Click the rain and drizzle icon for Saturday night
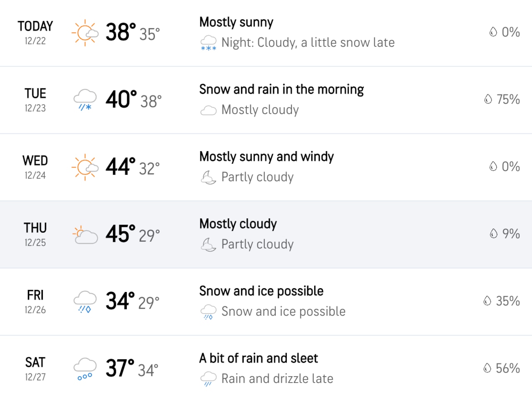532x400 pixels. click(x=208, y=378)
